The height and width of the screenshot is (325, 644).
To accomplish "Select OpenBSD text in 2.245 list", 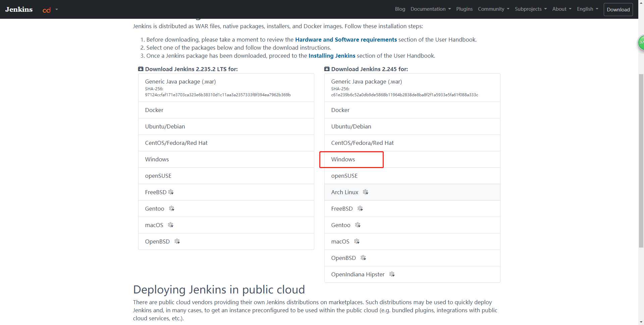I will (x=343, y=258).
